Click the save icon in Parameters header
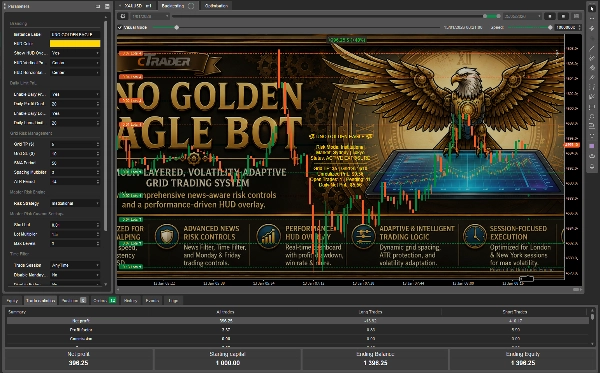Image resolution: width=600 pixels, height=373 pixels. pos(107,6)
